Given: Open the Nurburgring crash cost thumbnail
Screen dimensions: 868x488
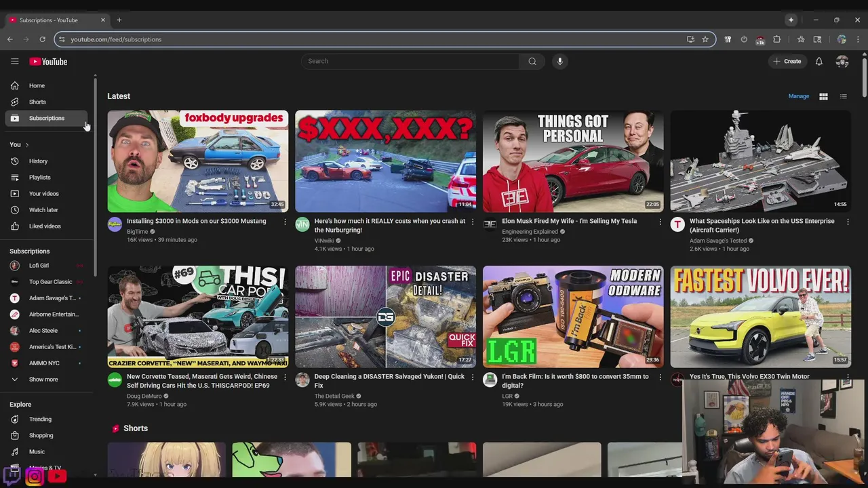Looking at the screenshot, I should click(x=385, y=161).
